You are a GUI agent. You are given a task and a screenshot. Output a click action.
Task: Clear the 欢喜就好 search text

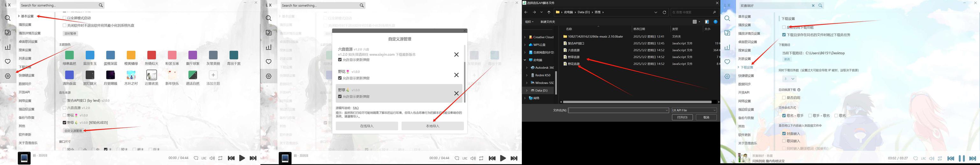click(813, 6)
